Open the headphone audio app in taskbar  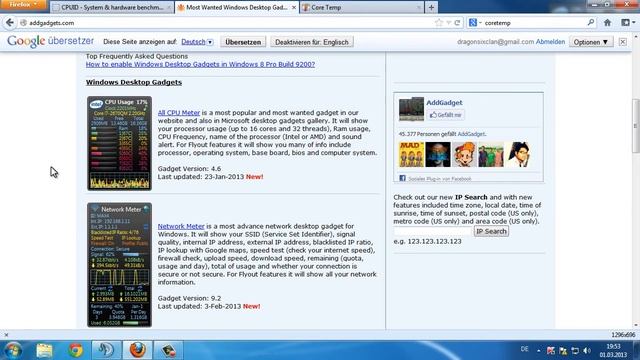coord(106,350)
